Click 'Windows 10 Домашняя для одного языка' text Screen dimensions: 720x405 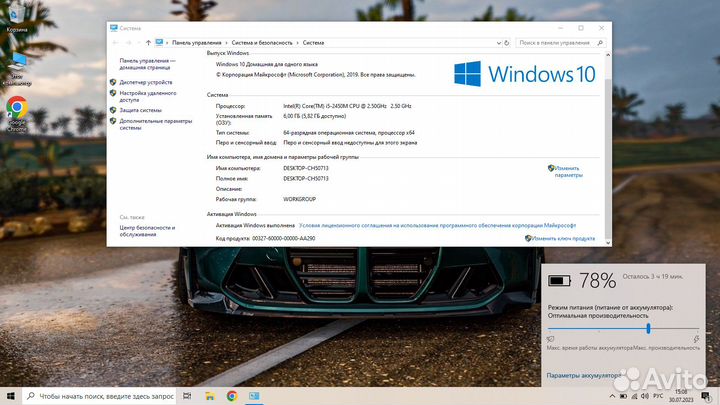(267, 64)
